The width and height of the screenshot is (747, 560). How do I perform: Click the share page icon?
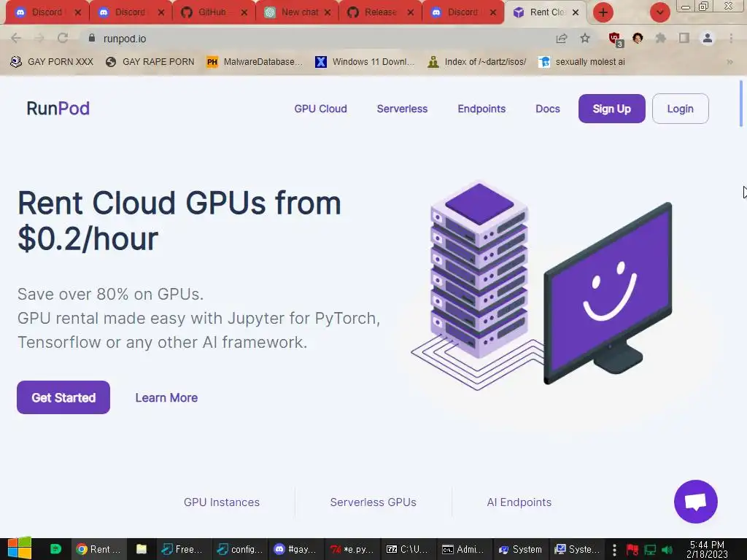(562, 38)
